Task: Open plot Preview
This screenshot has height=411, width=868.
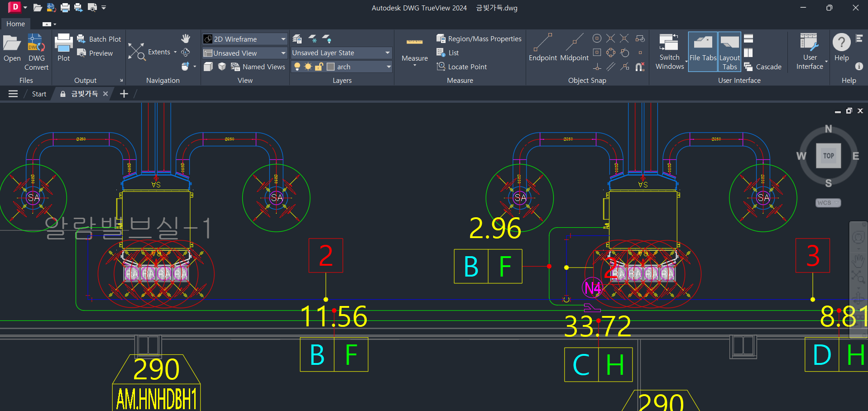Action: point(95,53)
